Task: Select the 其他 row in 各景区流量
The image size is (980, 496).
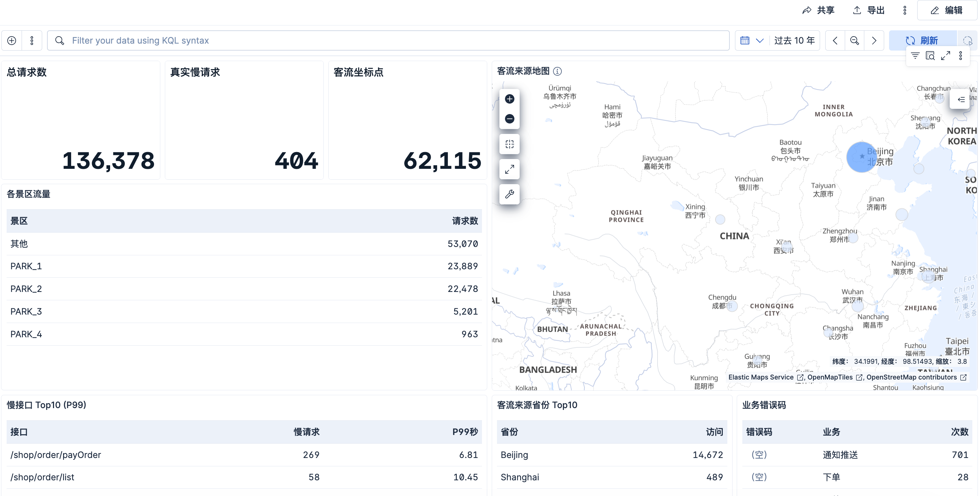Action: point(244,243)
